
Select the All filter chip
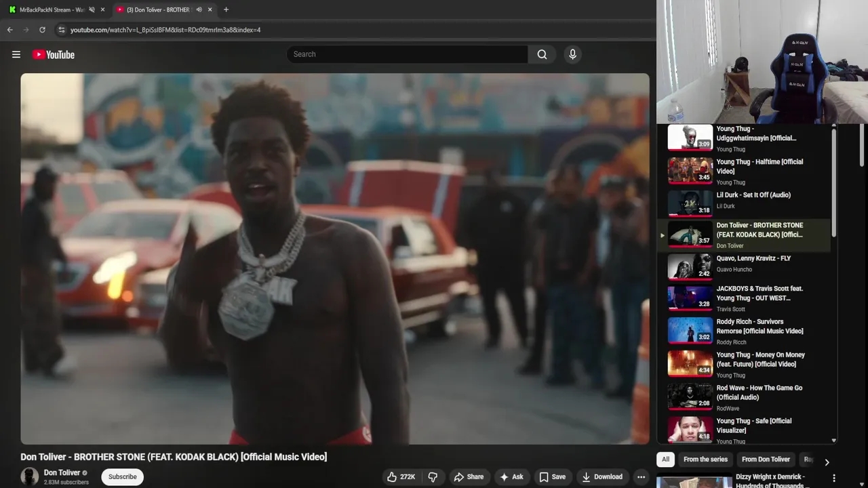tap(665, 460)
